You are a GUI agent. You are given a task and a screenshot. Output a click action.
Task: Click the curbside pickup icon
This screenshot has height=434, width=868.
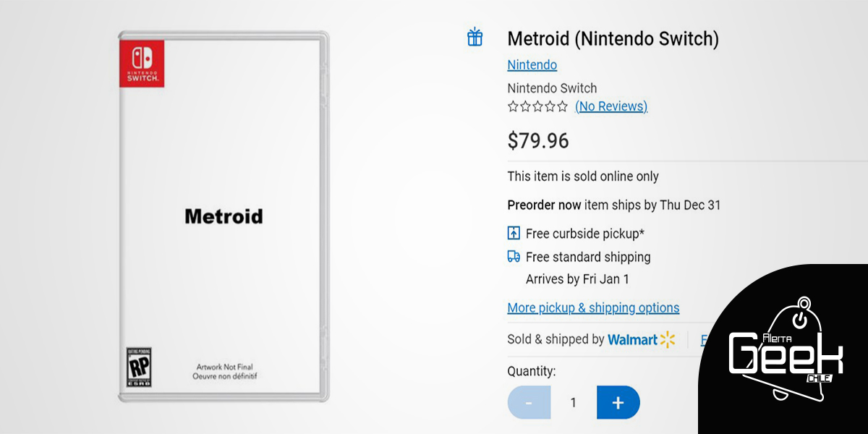pos(514,233)
